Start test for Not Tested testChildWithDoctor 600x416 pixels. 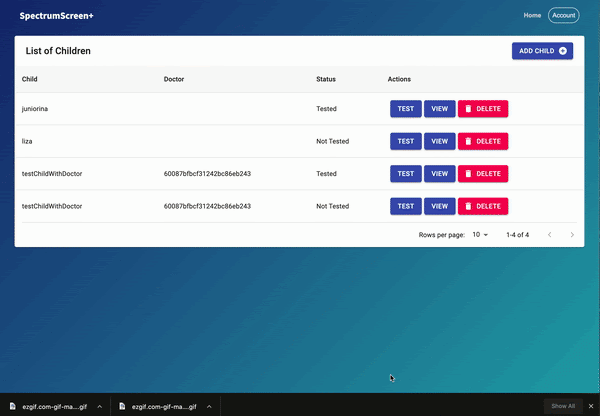click(406, 206)
